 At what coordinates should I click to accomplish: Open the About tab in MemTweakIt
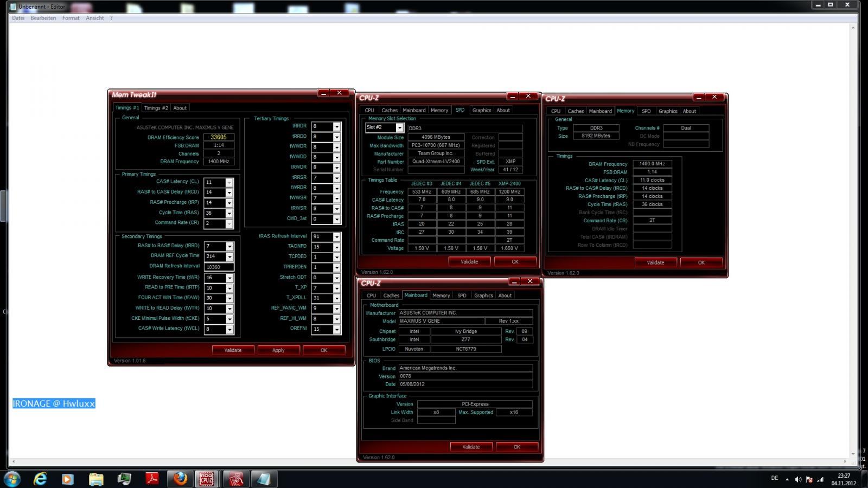tap(180, 108)
